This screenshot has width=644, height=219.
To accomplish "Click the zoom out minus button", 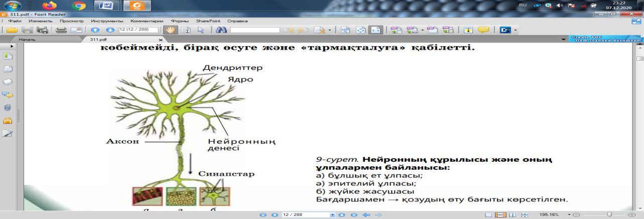I will click(x=576, y=214).
